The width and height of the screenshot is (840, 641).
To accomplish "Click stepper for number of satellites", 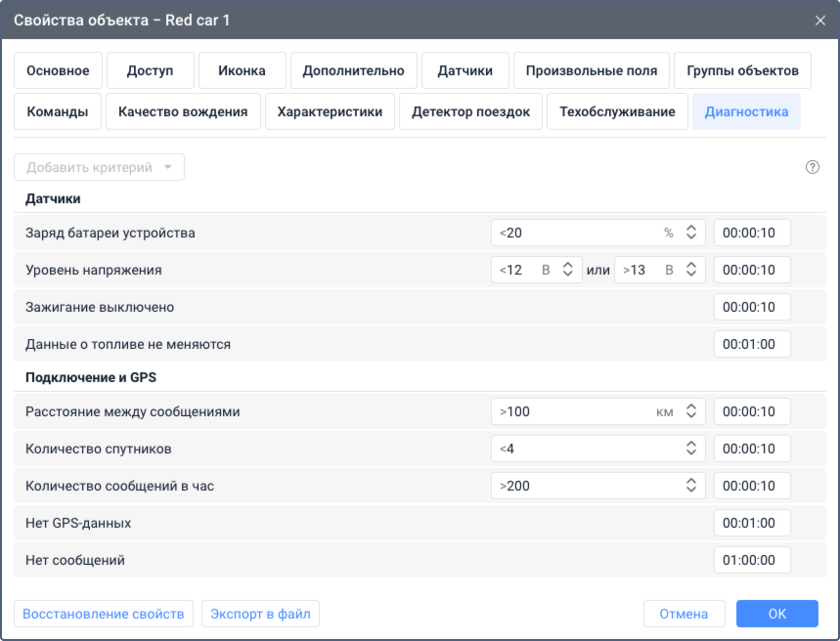I will click(x=690, y=449).
